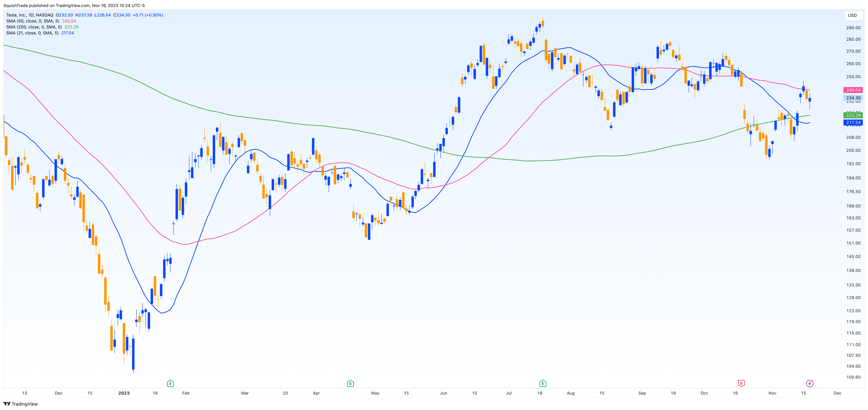
Task: Click the pink 240.04 price label
Action: pyautogui.click(x=853, y=90)
